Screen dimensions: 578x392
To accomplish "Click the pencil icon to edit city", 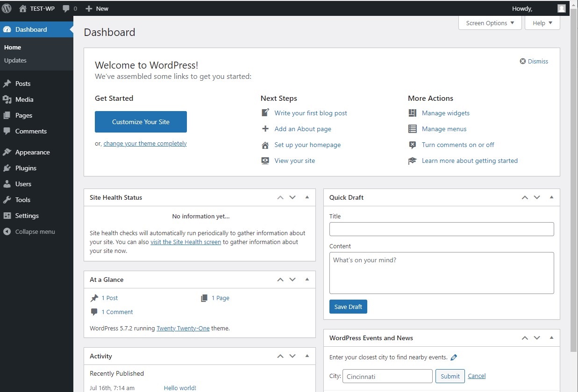I will [x=453, y=357].
